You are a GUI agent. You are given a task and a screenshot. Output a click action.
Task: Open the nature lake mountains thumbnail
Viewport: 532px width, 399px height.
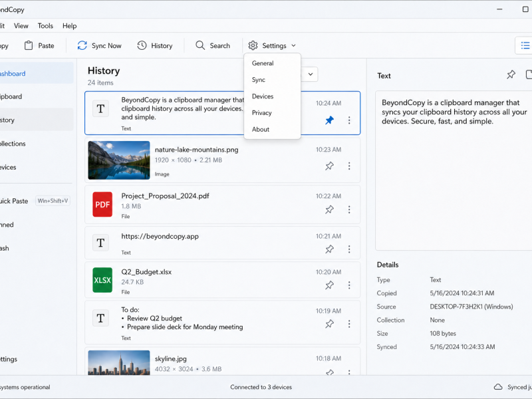(x=119, y=160)
